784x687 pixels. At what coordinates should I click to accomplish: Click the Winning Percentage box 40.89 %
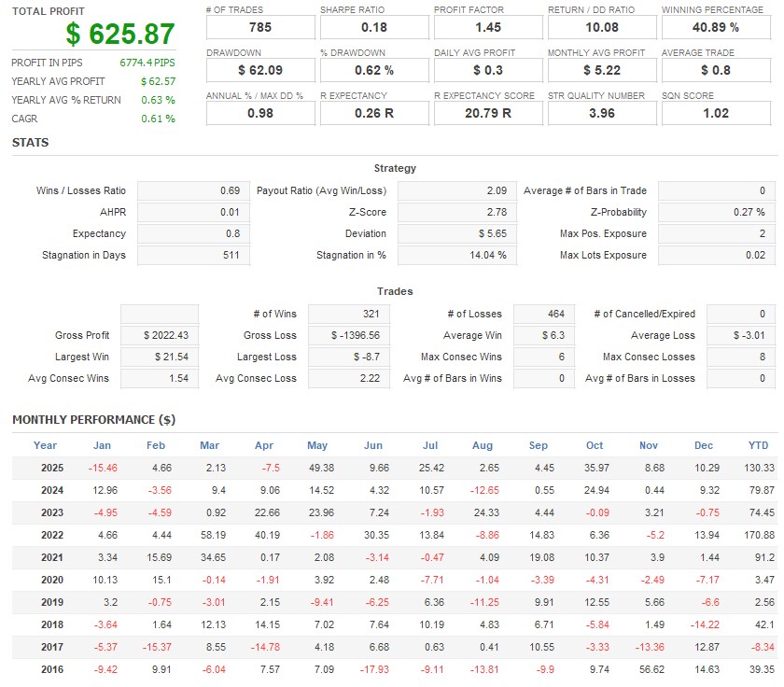pyautogui.click(x=715, y=27)
